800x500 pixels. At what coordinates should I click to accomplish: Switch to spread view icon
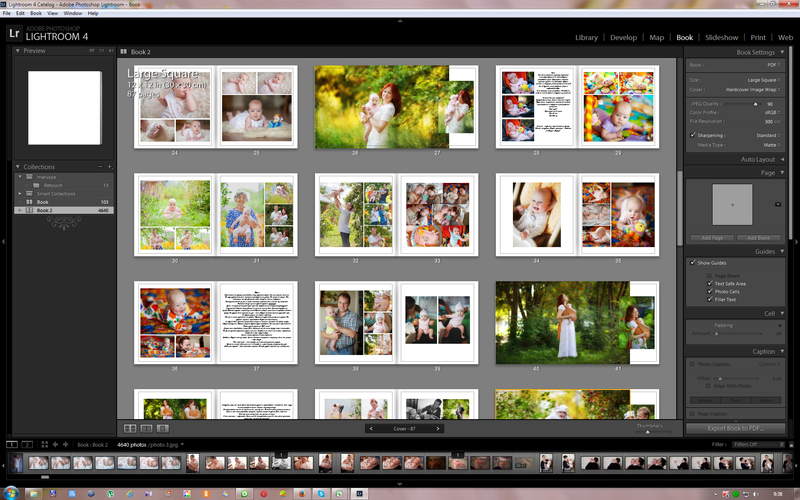coord(146,428)
